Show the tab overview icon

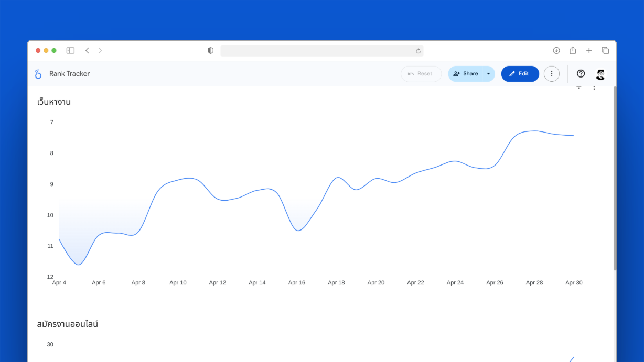coord(605,51)
